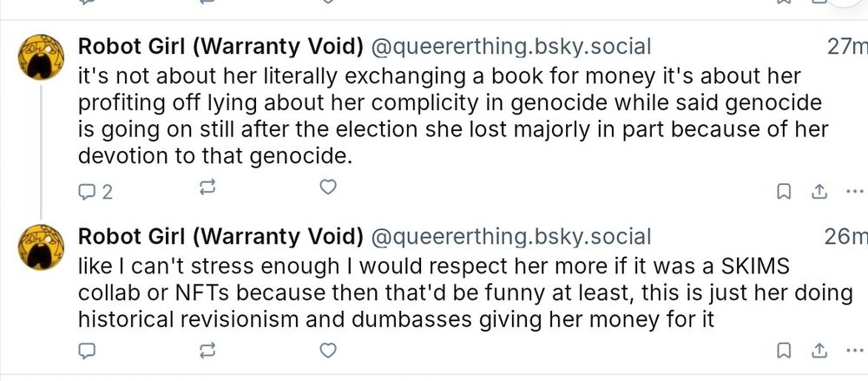
Task: Click the Robot Girl display name on 26m post
Action: [220, 236]
